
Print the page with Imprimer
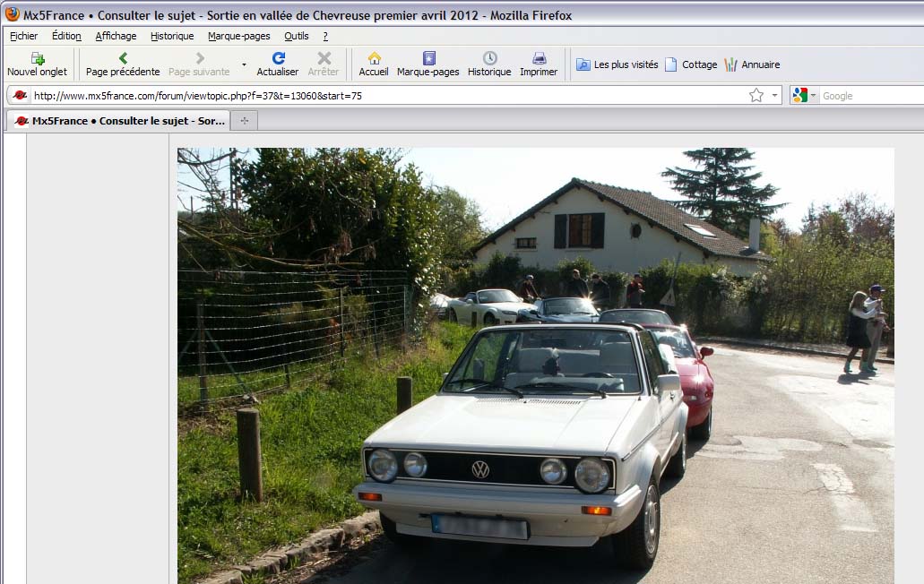[539, 64]
